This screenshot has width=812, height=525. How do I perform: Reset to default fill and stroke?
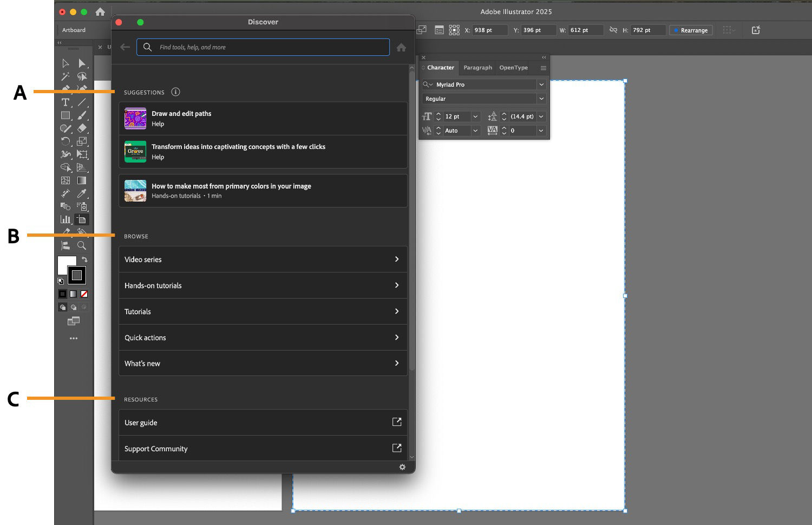[61, 281]
